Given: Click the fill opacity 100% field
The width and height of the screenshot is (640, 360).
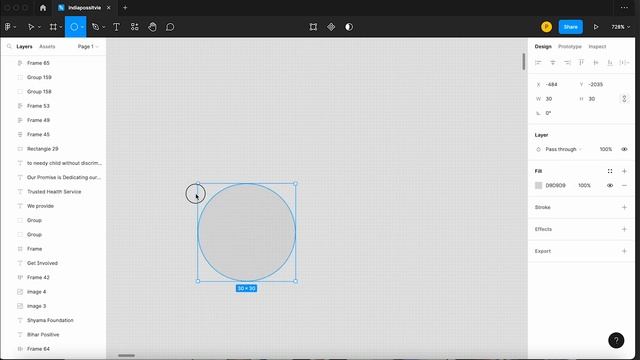Looking at the screenshot, I should [584, 185].
